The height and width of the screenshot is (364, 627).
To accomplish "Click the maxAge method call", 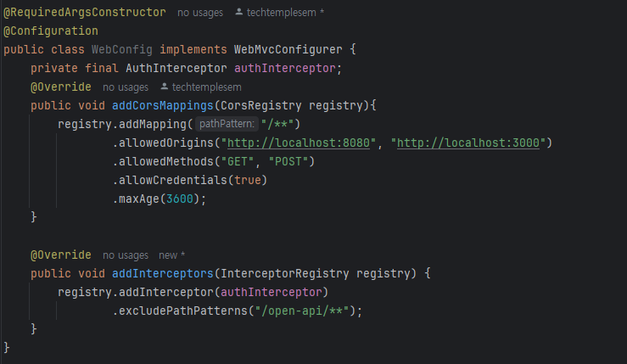I will click(139, 199).
